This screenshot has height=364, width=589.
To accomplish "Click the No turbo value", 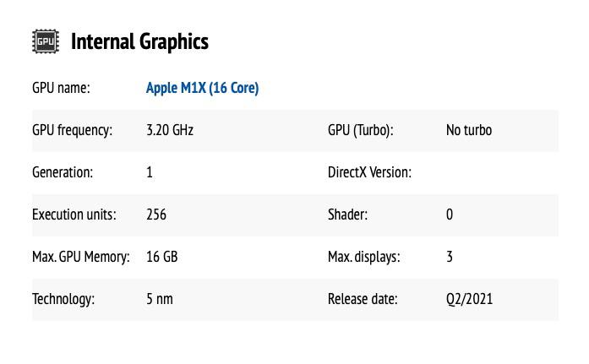I will [469, 130].
